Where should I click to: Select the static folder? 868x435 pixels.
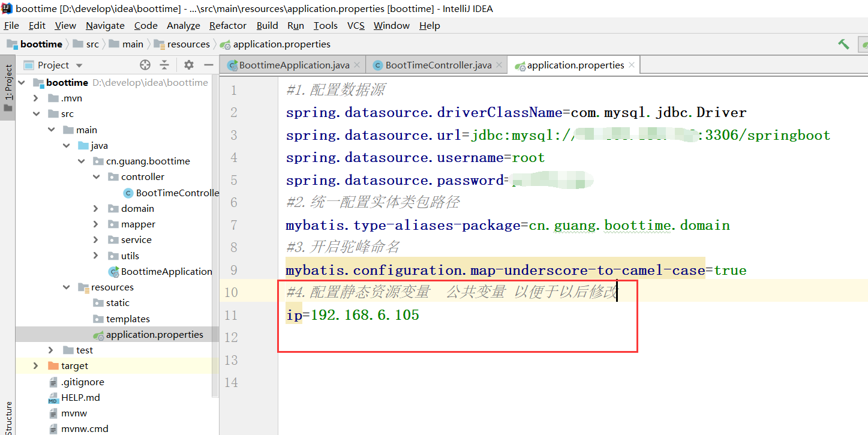click(111, 302)
